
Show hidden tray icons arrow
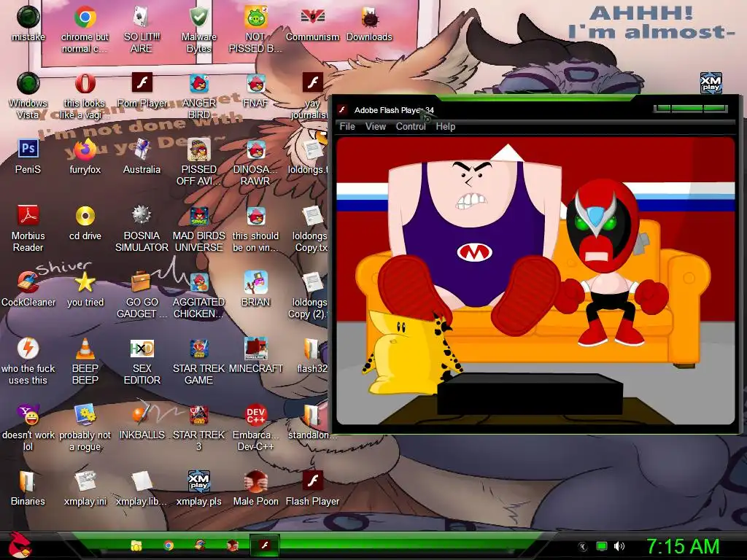583,547
